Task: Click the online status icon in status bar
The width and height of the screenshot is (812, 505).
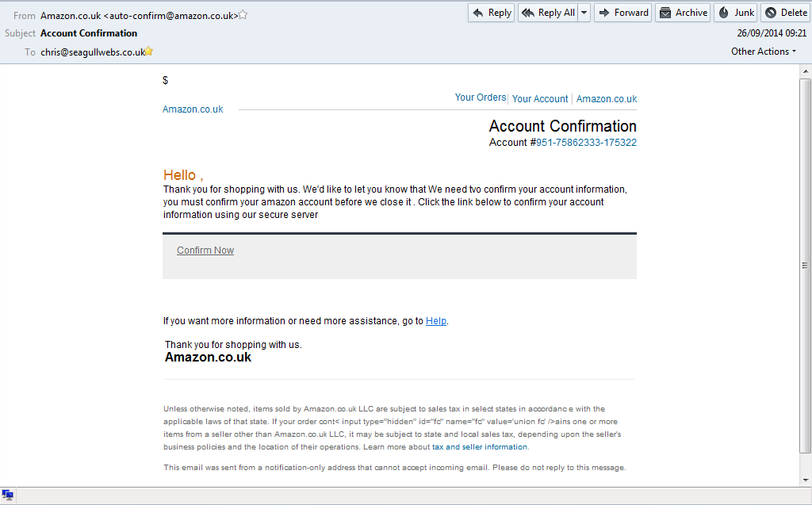Action: click(x=8, y=495)
